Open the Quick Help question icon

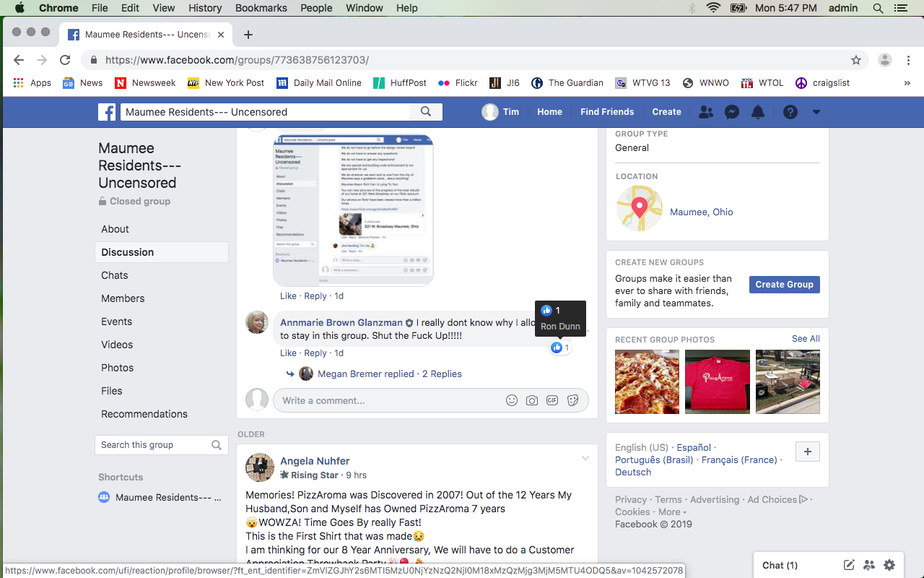coord(790,112)
